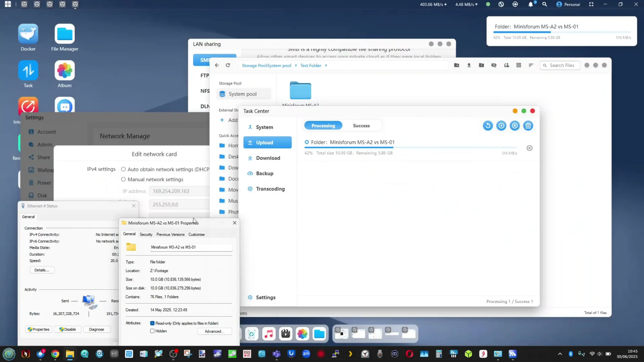Pause all tasks in Task Center
Image resolution: width=644 pixels, height=362 pixels.
pos(515,126)
